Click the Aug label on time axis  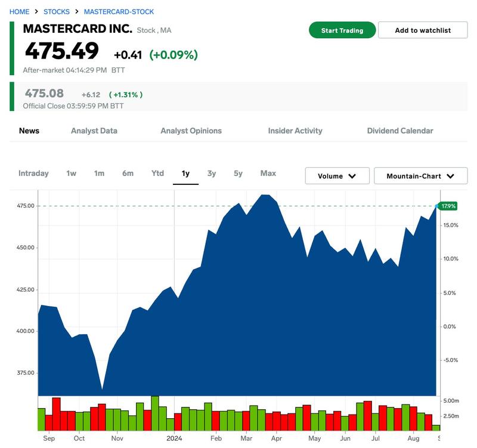click(413, 438)
